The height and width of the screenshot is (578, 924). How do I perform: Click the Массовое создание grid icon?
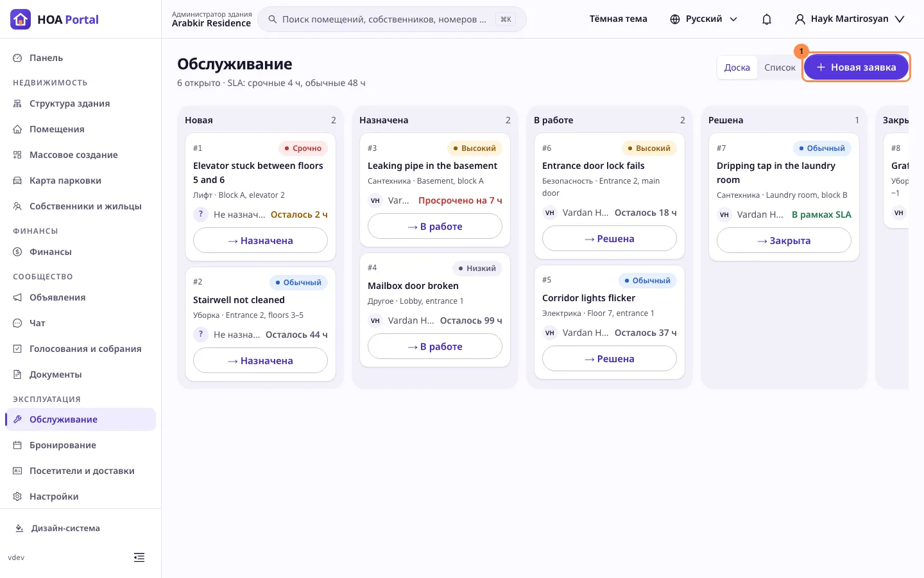17,155
